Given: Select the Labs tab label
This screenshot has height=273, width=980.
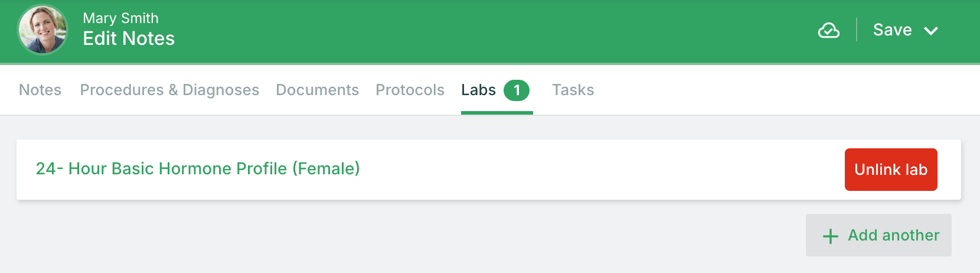Looking at the screenshot, I should click(x=478, y=90).
